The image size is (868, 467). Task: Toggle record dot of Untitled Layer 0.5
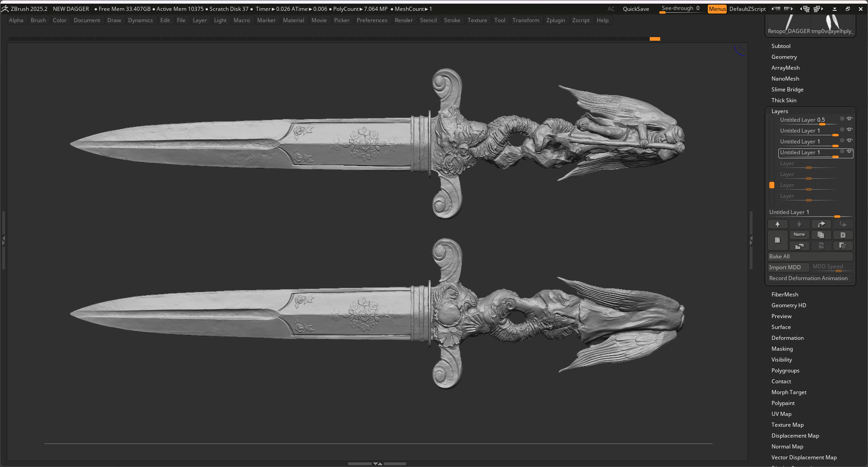[842, 119]
